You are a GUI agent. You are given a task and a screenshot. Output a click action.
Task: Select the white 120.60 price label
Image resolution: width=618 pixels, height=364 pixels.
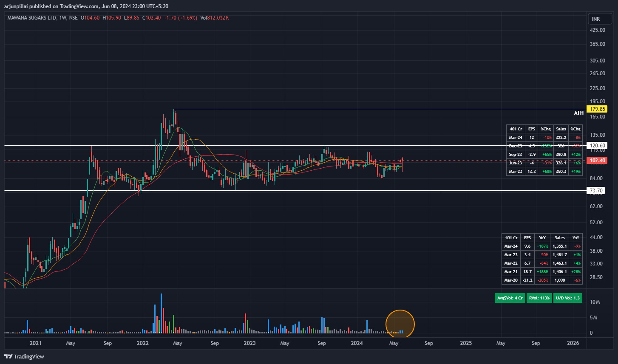596,146
